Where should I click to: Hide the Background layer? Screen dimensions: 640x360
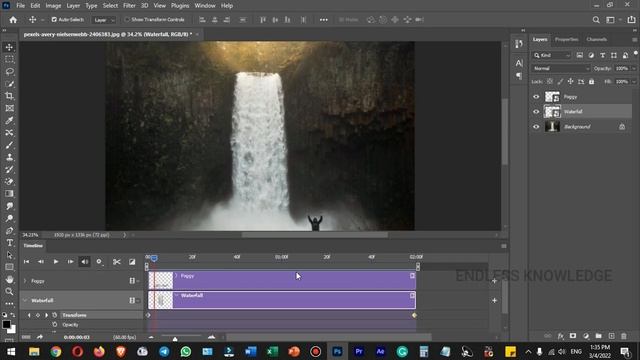536,127
